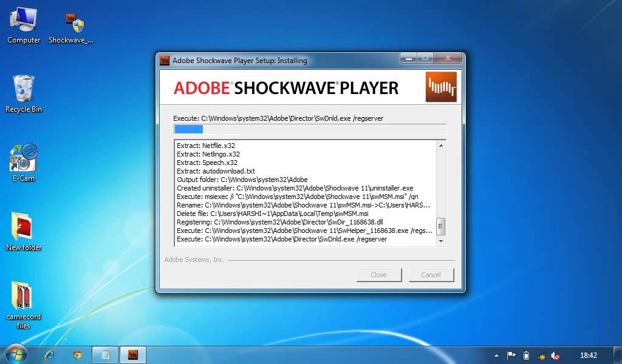
Task: Select the 'Created uninstaller' log line
Action: coord(295,188)
